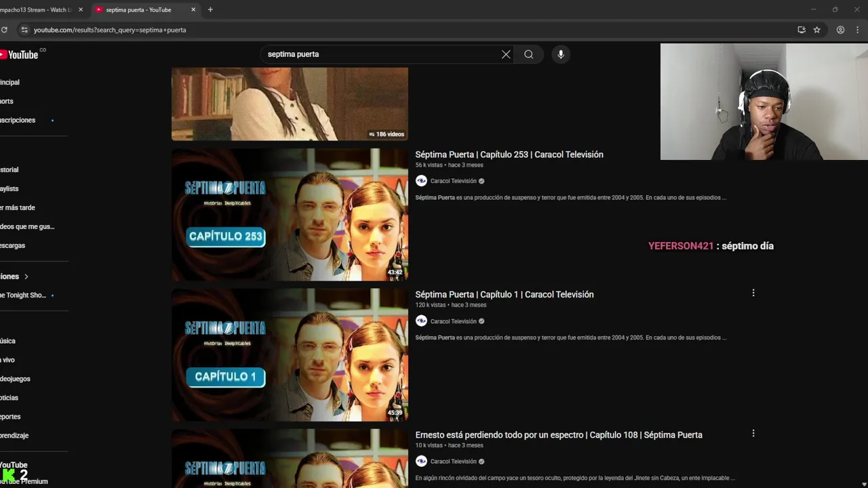Click the Jinete sin Cabeza description snippet
Image resolution: width=868 pixels, height=488 pixels.
coord(575,478)
